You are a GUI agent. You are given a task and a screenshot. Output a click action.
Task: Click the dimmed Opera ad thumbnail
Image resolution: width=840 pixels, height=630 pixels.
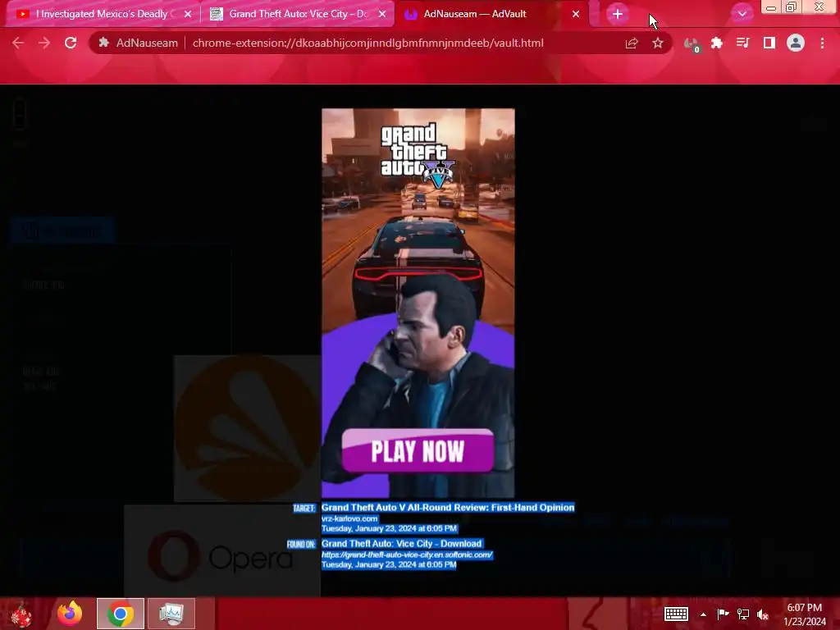click(x=221, y=550)
